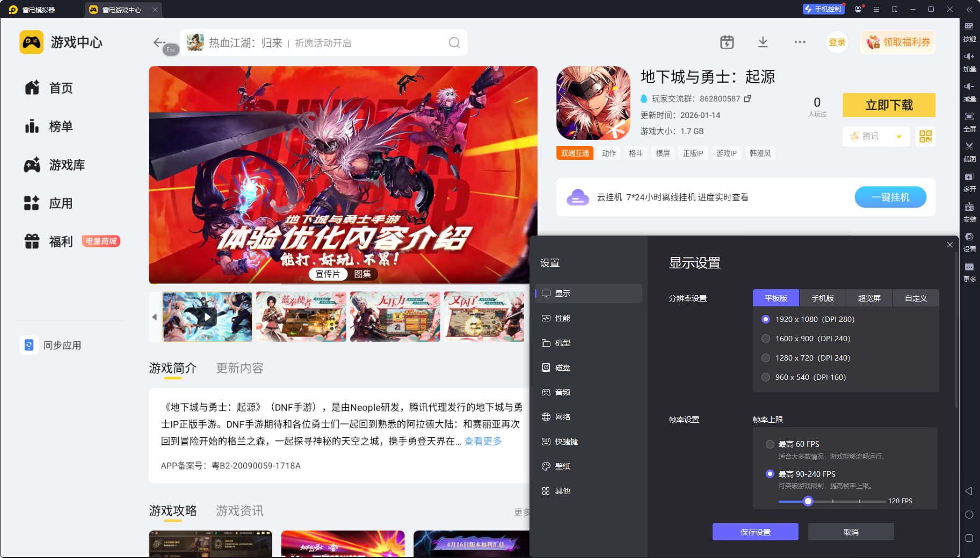This screenshot has height=558, width=980.
Task: Select 1920 x 1080 (DPI 280) resolution
Action: [x=766, y=319]
